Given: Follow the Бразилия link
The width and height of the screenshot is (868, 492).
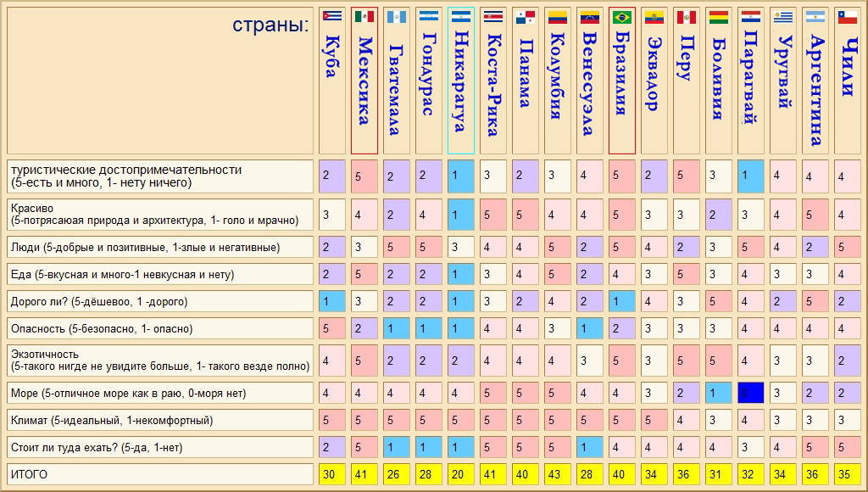Looking at the screenshot, I should tap(621, 73).
